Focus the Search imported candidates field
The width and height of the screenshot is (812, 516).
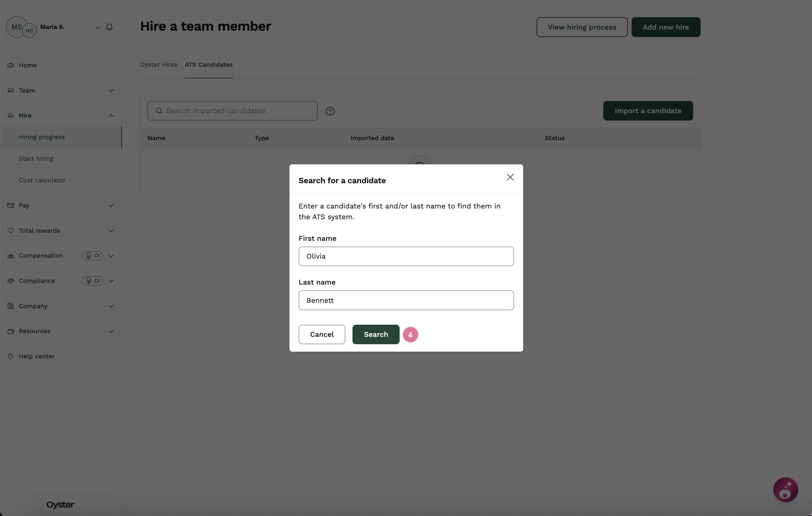232,111
